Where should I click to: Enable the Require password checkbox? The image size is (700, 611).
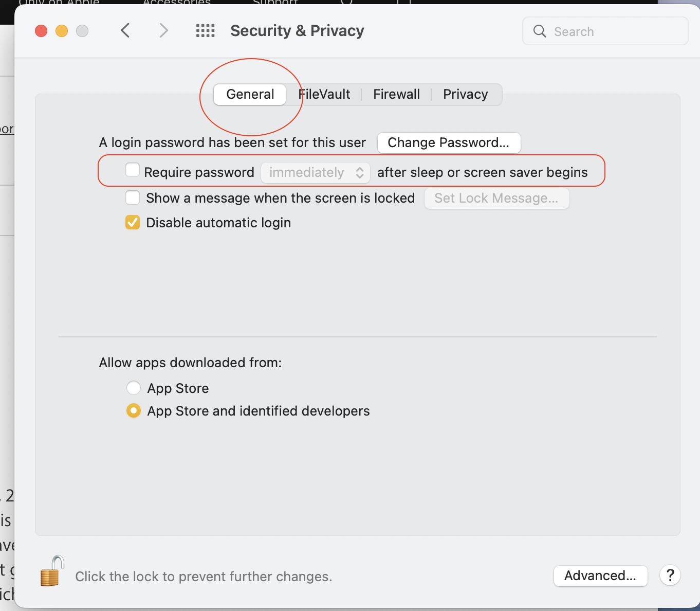(x=133, y=170)
